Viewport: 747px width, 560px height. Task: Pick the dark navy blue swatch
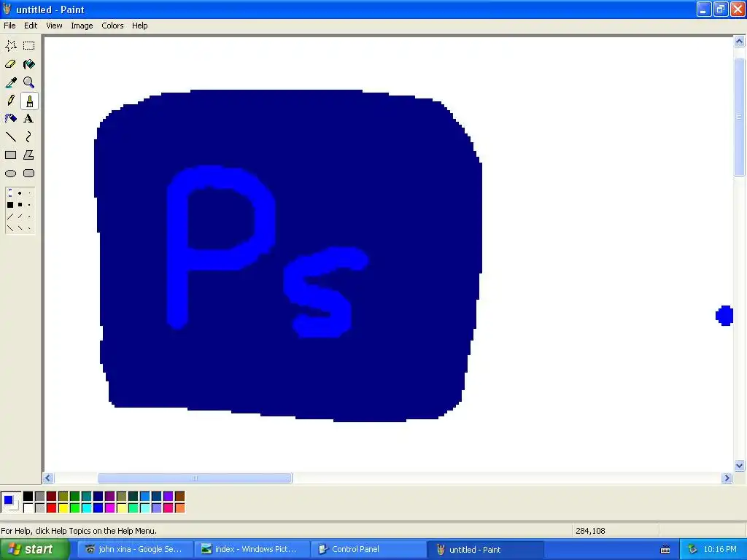click(98, 496)
